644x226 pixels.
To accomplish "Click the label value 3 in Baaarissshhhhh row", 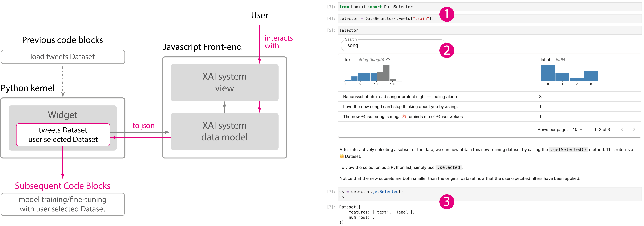I will coord(540,97).
